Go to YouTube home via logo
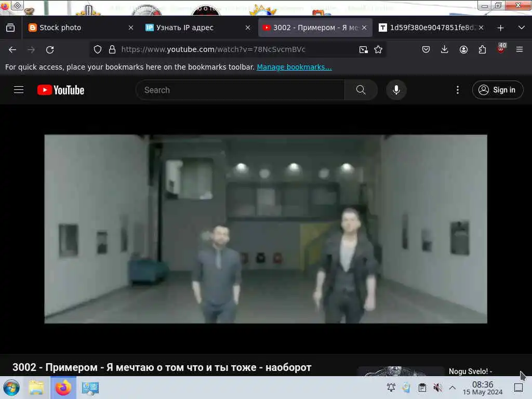 click(61, 90)
